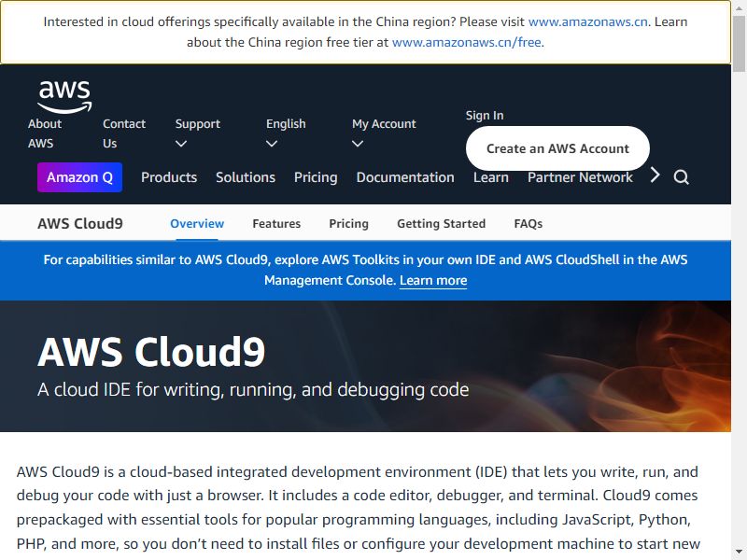
Task: Open the Documentation menu
Action: (x=405, y=177)
